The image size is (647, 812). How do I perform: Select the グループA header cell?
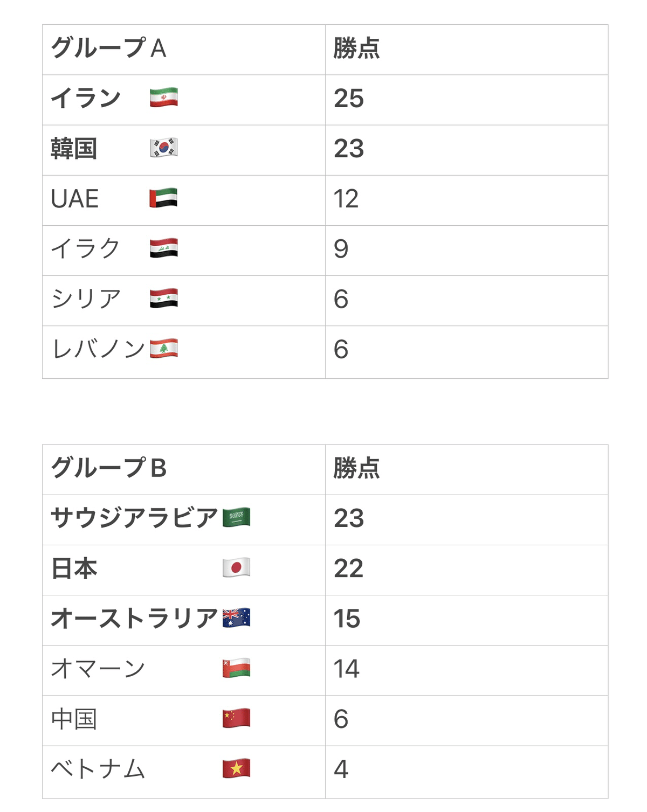tap(184, 50)
